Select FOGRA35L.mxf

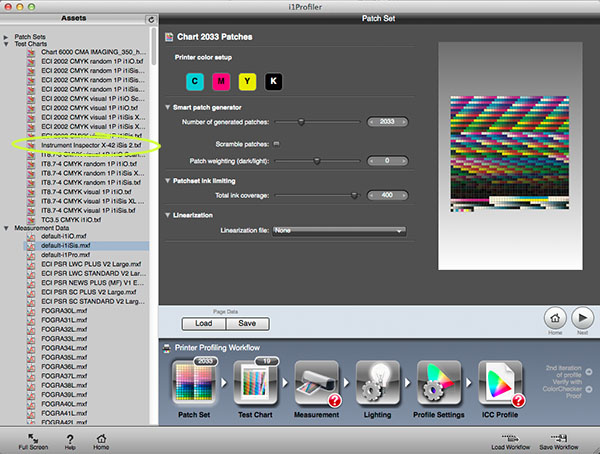coord(64,358)
